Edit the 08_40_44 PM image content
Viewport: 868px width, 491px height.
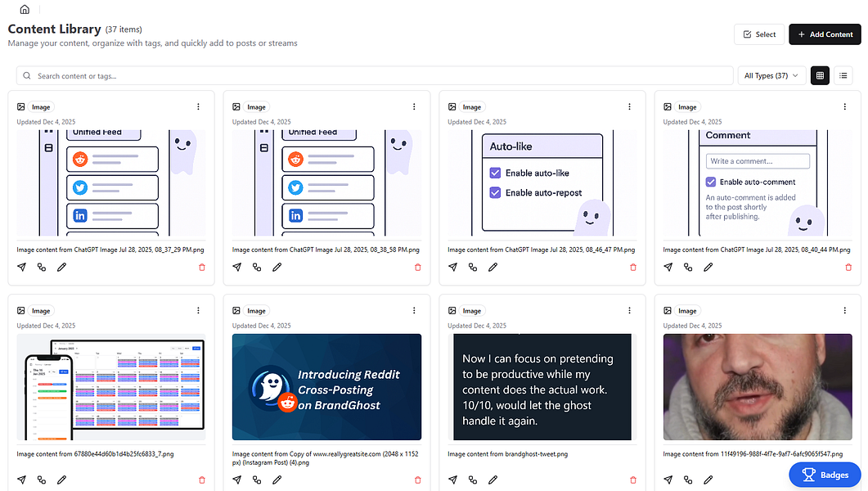[x=708, y=267]
